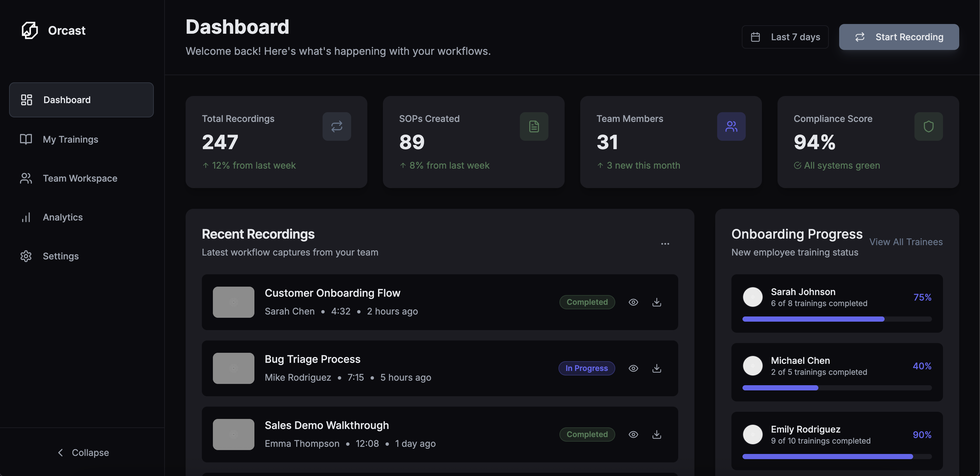Image resolution: width=980 pixels, height=476 pixels.
Task: Click the Settings gear icon
Action: [26, 256]
